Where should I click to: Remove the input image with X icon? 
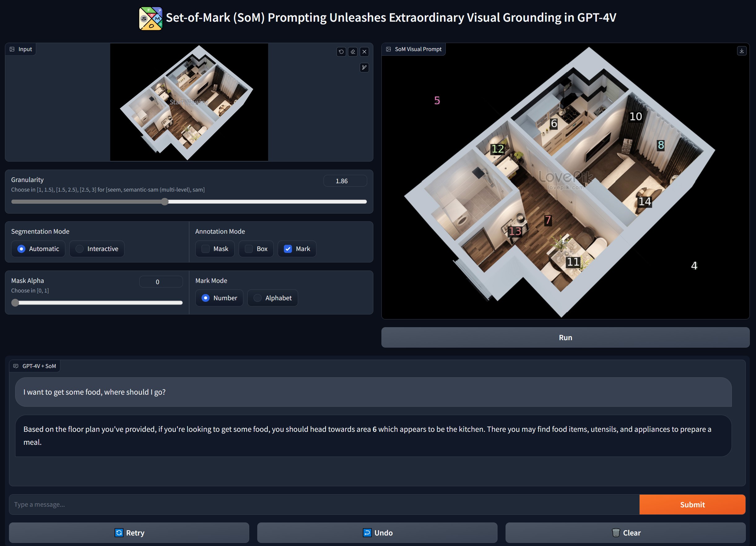coord(364,52)
